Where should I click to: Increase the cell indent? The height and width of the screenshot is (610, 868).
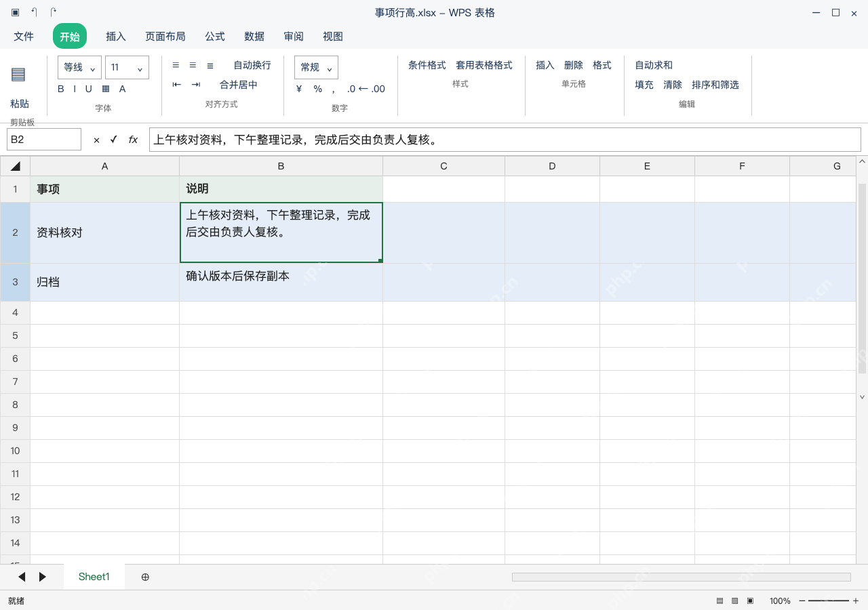pyautogui.click(x=196, y=85)
